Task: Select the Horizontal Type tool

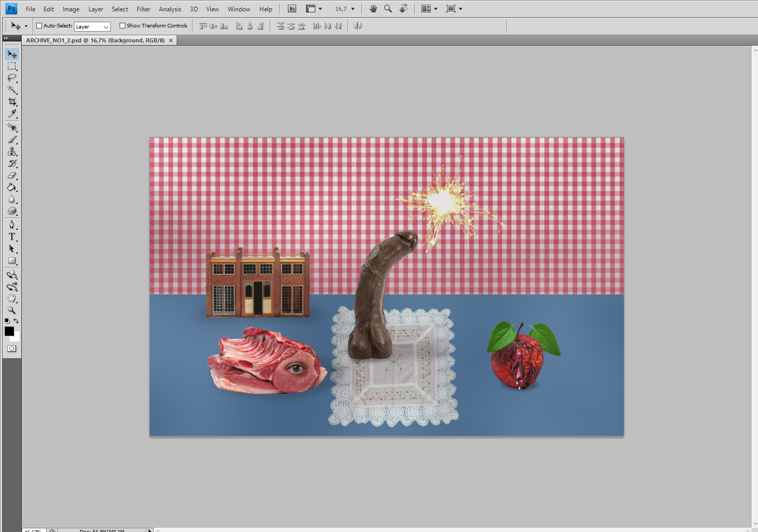Action: coord(12,237)
